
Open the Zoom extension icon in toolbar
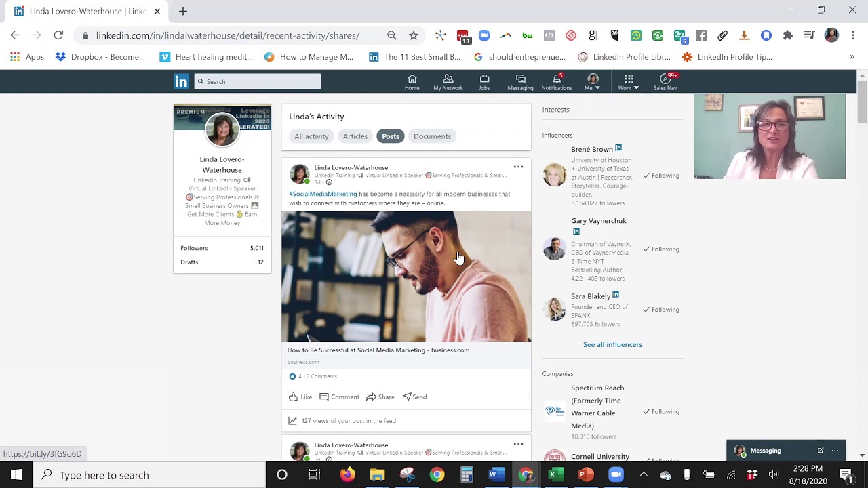484,35
